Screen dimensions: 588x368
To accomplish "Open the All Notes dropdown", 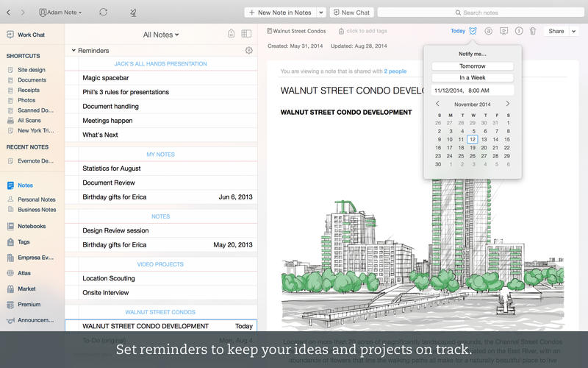I will tap(161, 35).
